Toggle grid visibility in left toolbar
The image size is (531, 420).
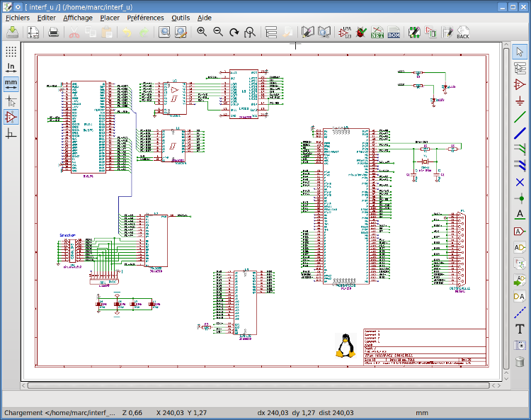coord(11,52)
